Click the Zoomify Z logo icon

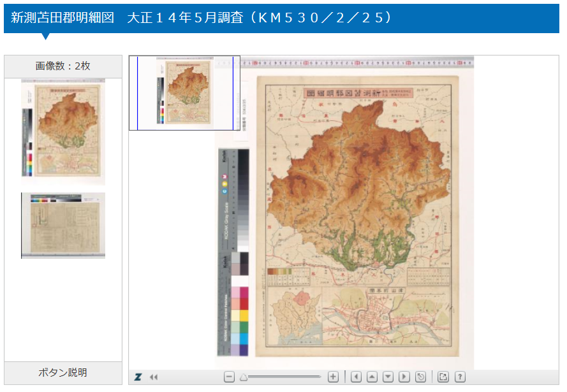pos(138,377)
